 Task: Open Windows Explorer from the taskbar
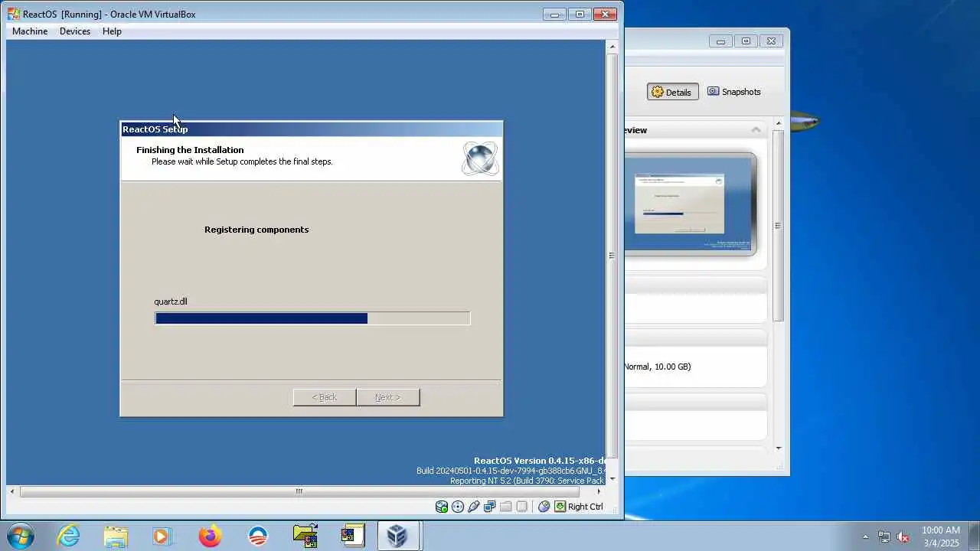click(x=116, y=536)
